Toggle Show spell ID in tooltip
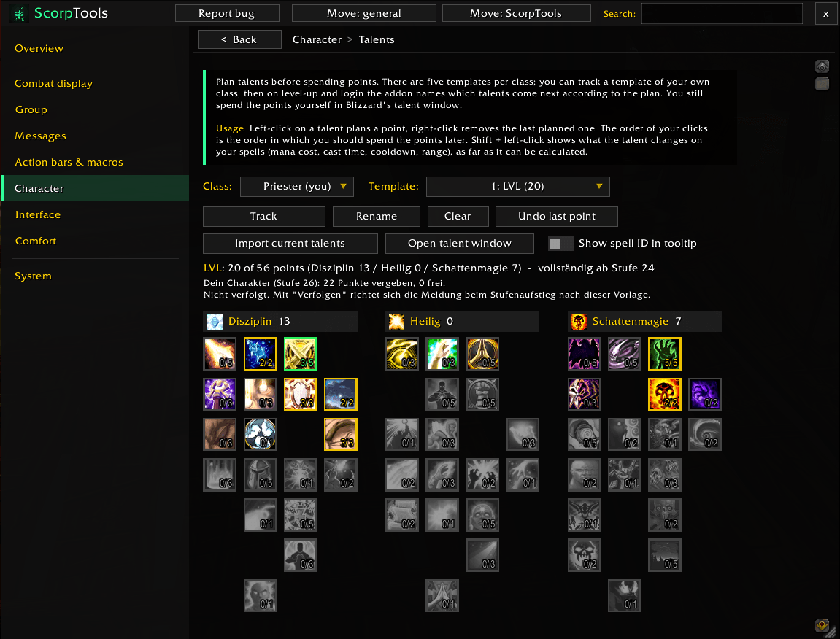 561,244
